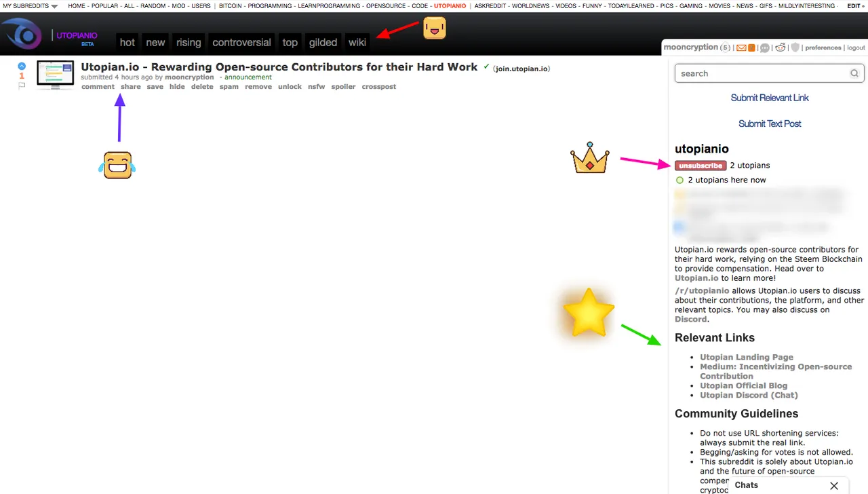Click the flag below the vote score
This screenshot has width=868, height=494.
click(x=22, y=85)
